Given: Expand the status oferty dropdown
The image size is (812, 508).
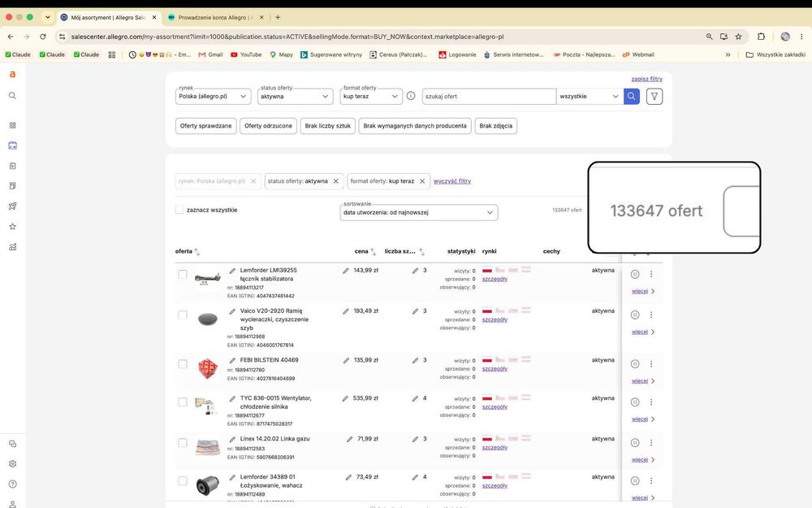Looking at the screenshot, I should (296, 97).
